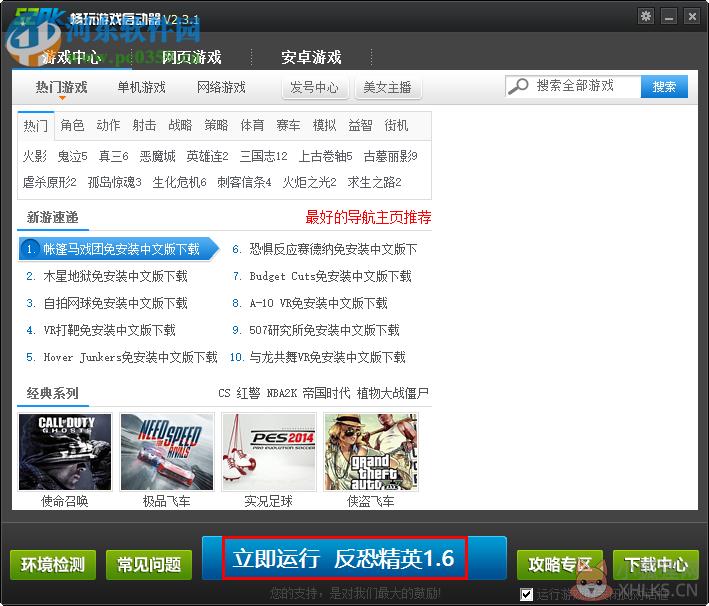The height and width of the screenshot is (606, 709).
Task: Click the blue 搜索 button
Action: [x=664, y=86]
